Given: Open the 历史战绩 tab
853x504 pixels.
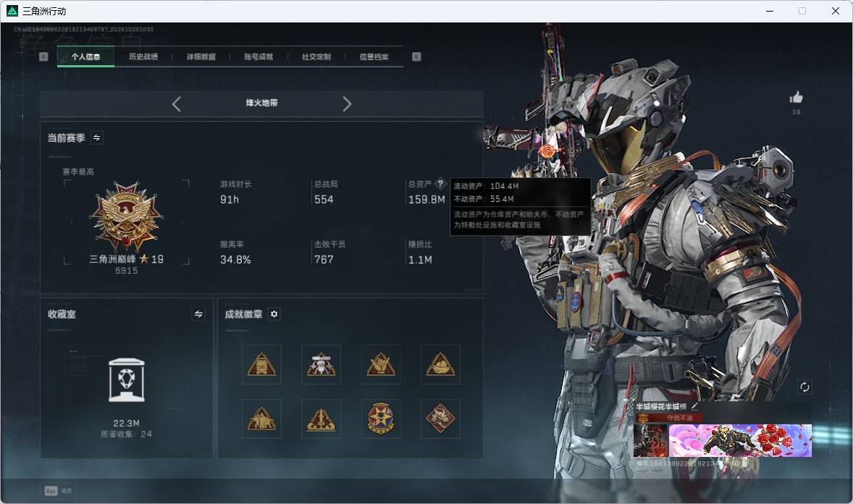Looking at the screenshot, I should (x=143, y=56).
